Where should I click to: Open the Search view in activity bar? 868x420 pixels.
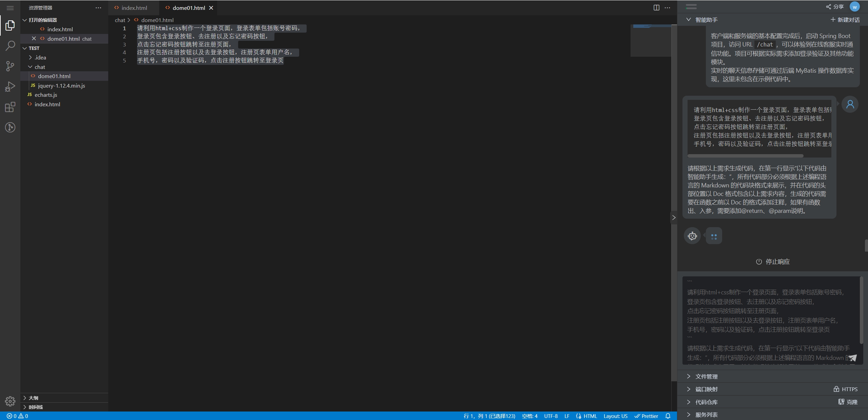coord(10,45)
